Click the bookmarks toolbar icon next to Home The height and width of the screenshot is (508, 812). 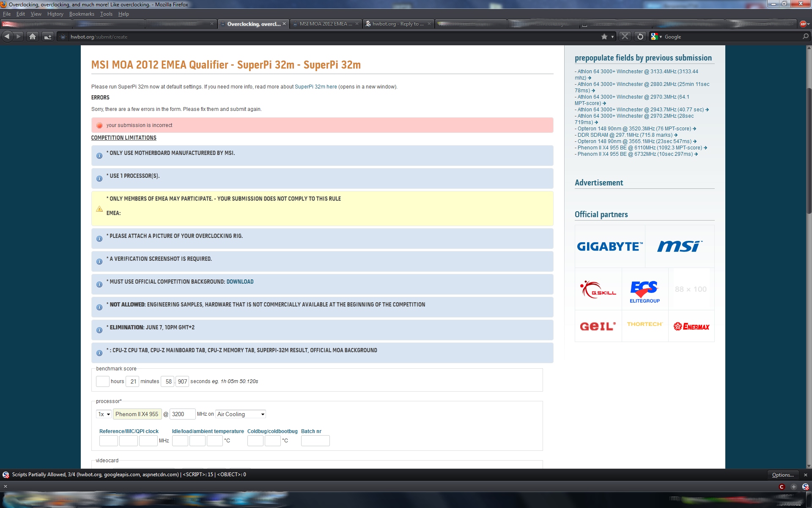pyautogui.click(x=48, y=36)
